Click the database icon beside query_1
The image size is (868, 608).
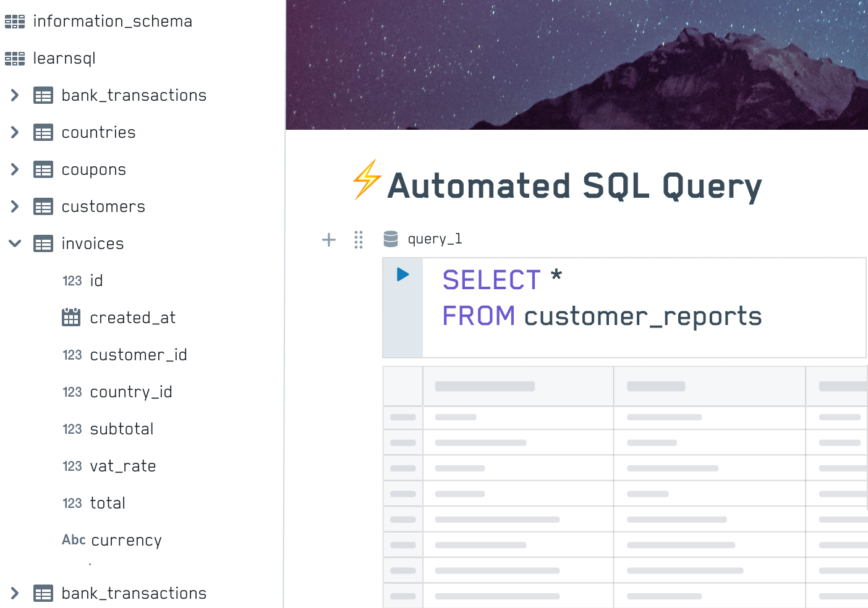click(x=391, y=239)
